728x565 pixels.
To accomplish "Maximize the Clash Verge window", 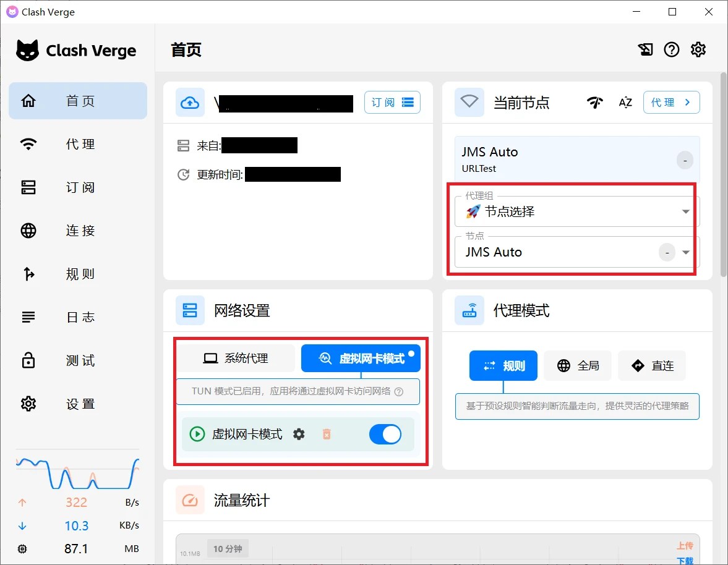I will tap(672, 12).
